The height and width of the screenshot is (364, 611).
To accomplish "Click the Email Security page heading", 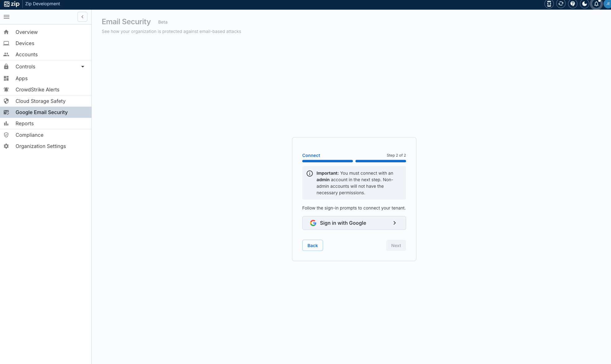I will tap(126, 21).
